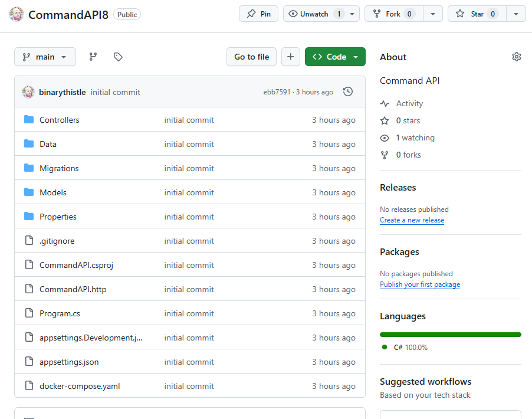Image resolution: width=532 pixels, height=419 pixels.
Task: Click the .gitignore file icon
Action: click(29, 240)
